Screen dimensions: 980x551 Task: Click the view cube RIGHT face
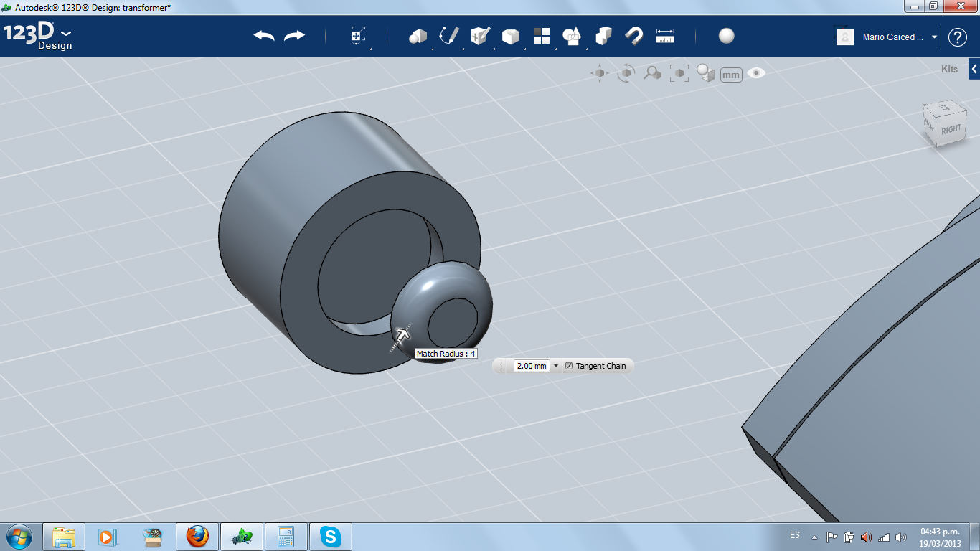[x=950, y=130]
